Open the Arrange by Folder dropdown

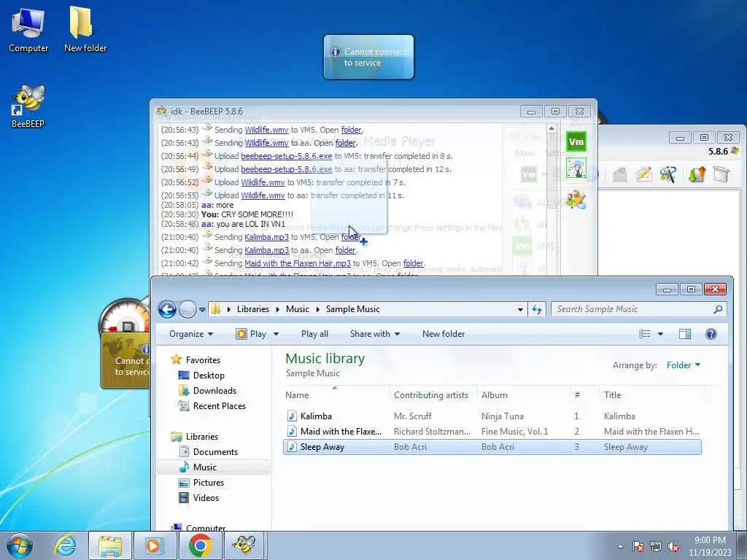point(683,365)
